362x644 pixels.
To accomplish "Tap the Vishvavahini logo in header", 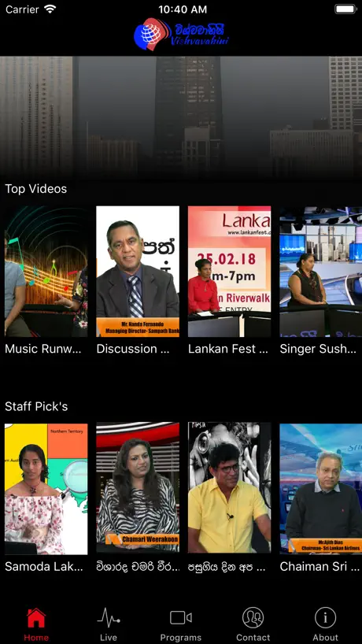I will click(x=181, y=35).
